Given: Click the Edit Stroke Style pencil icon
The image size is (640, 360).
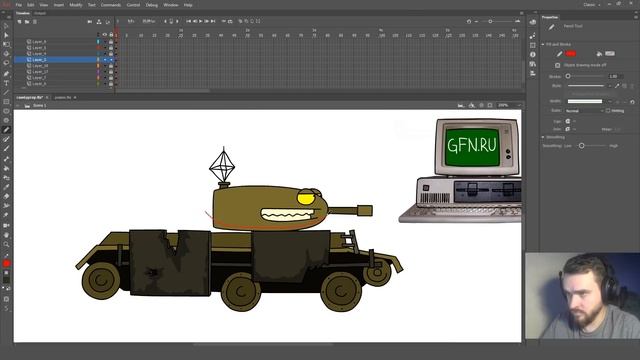Looking at the screenshot, I should tap(617, 86).
